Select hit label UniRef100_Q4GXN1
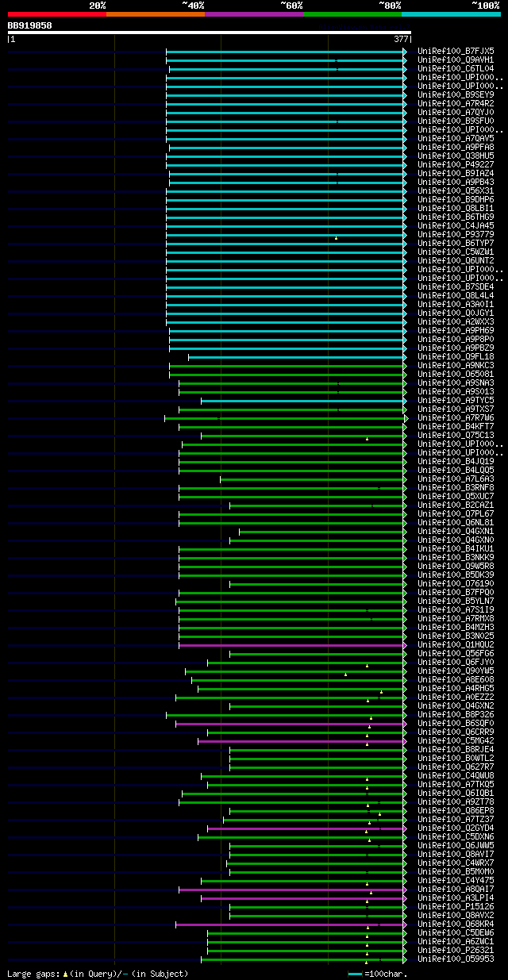This screenshot has width=508, height=980. point(456,531)
